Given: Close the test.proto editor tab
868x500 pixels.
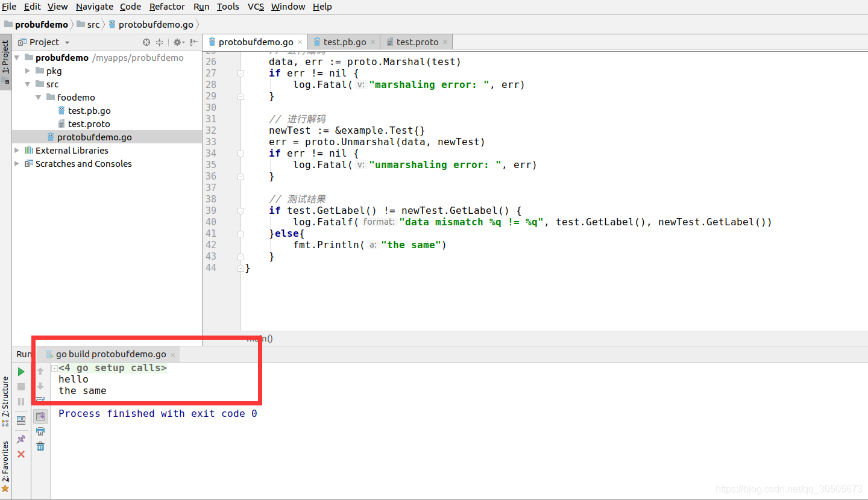Looking at the screenshot, I should coord(445,42).
